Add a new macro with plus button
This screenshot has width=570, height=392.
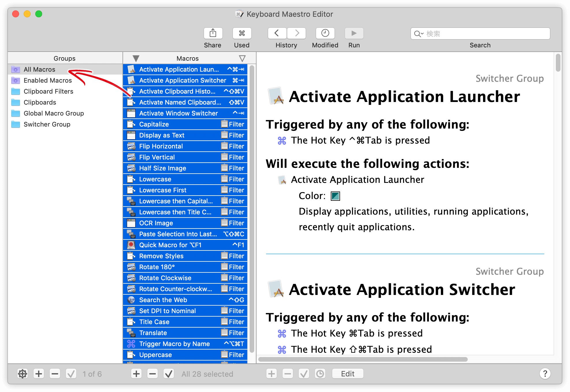pyautogui.click(x=136, y=374)
